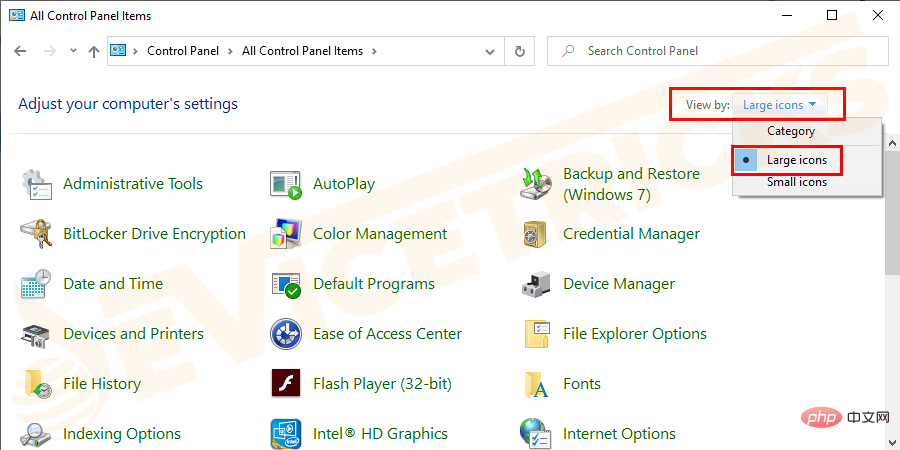Click the Control Panel icon in address bar
This screenshot has height=450, width=900.
point(118,51)
